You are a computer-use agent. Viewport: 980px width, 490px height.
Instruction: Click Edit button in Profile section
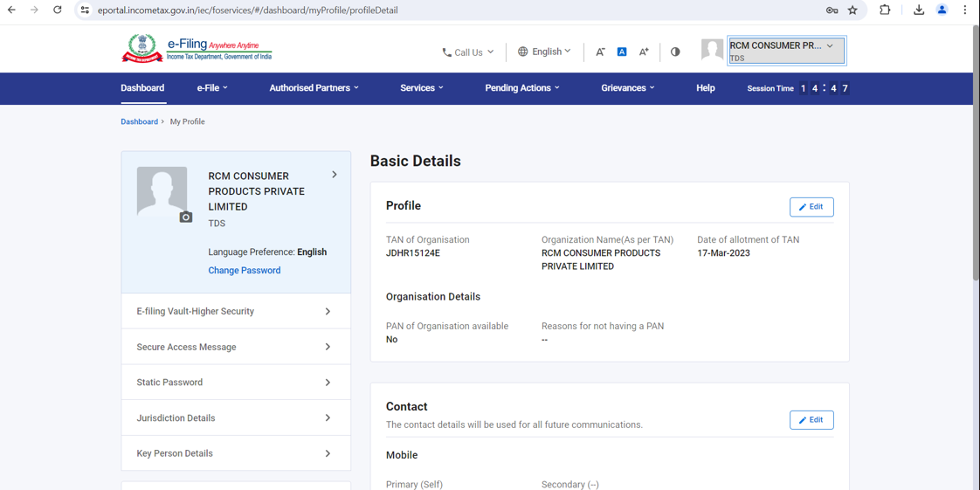click(811, 207)
